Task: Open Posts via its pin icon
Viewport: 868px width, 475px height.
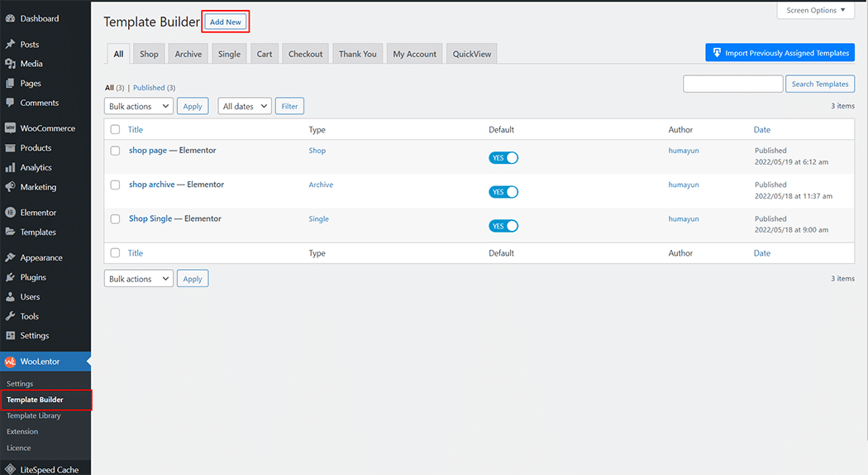Action: click(10, 45)
